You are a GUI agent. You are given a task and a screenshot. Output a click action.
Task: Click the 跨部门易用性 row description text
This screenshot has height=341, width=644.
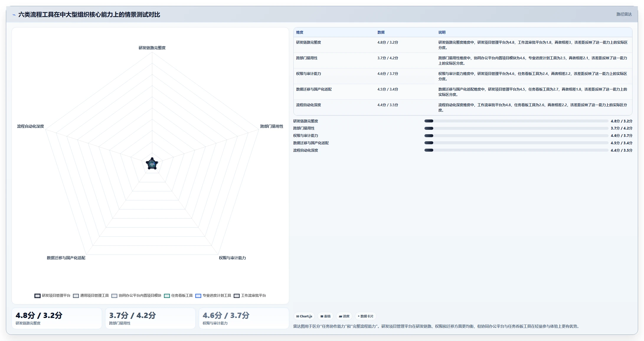[x=533, y=61]
